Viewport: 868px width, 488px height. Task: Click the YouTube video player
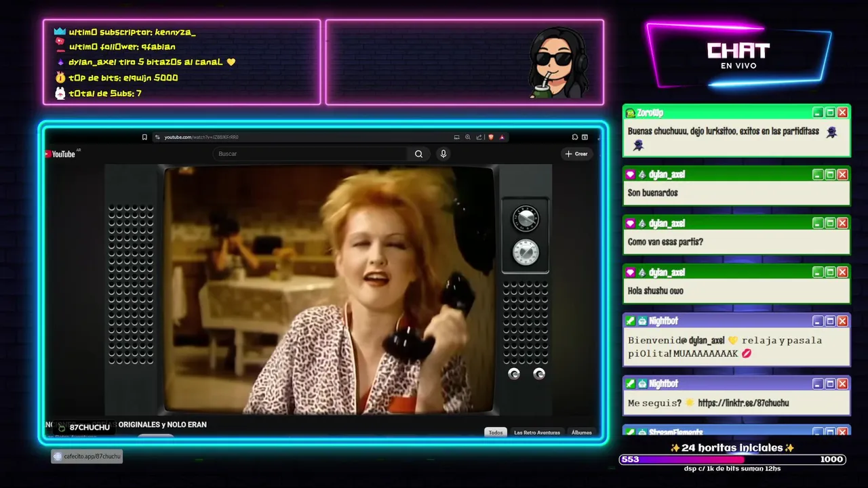pyautogui.click(x=328, y=290)
